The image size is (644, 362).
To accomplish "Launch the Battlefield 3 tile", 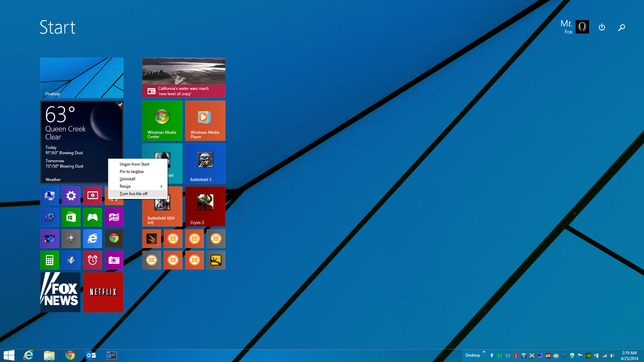I will tap(205, 164).
